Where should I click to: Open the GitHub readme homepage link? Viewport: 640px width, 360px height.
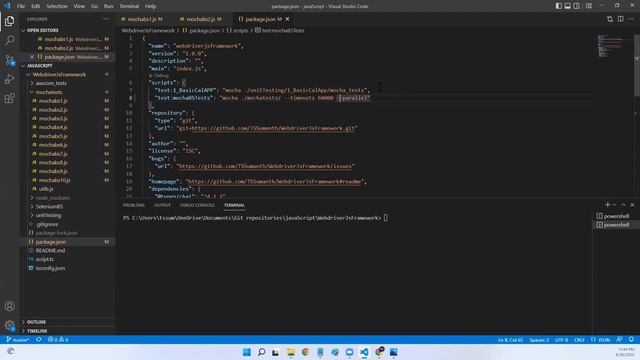pyautogui.click(x=276, y=181)
